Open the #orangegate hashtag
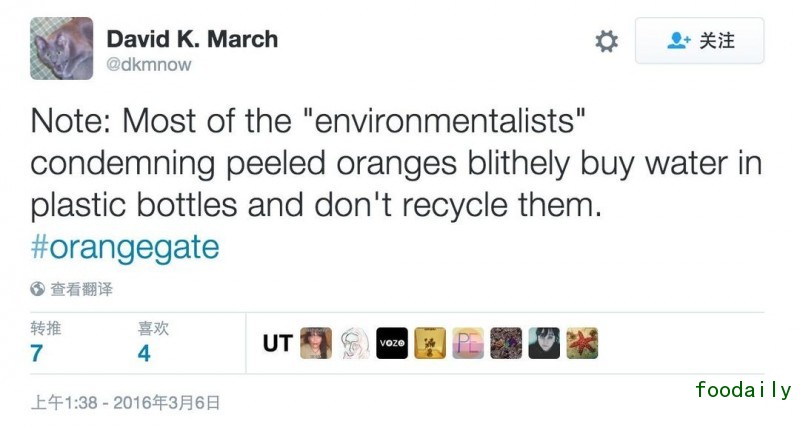 coord(125,246)
